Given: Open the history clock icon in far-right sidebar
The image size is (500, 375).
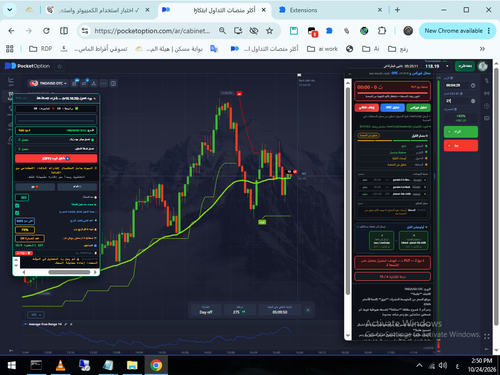Looking at the screenshot, I should tap(487, 106).
